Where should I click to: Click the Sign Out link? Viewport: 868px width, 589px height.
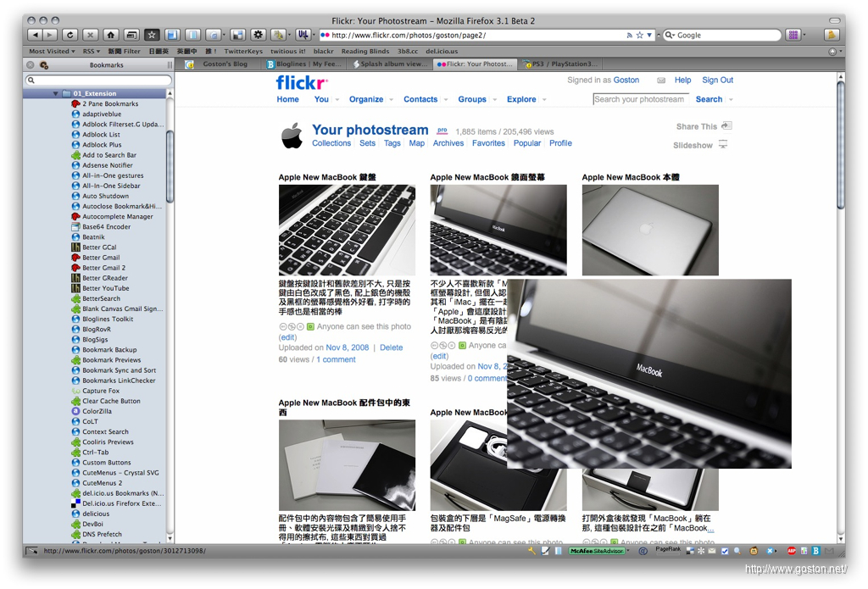717,81
